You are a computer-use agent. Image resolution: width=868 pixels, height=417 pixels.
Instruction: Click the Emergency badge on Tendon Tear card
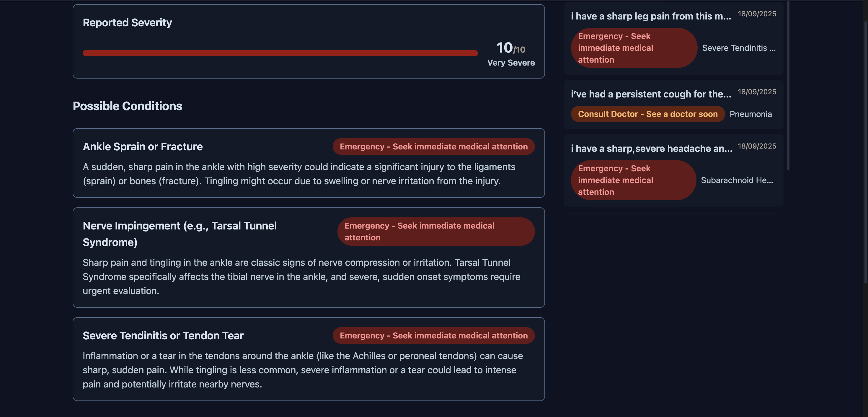pos(433,336)
